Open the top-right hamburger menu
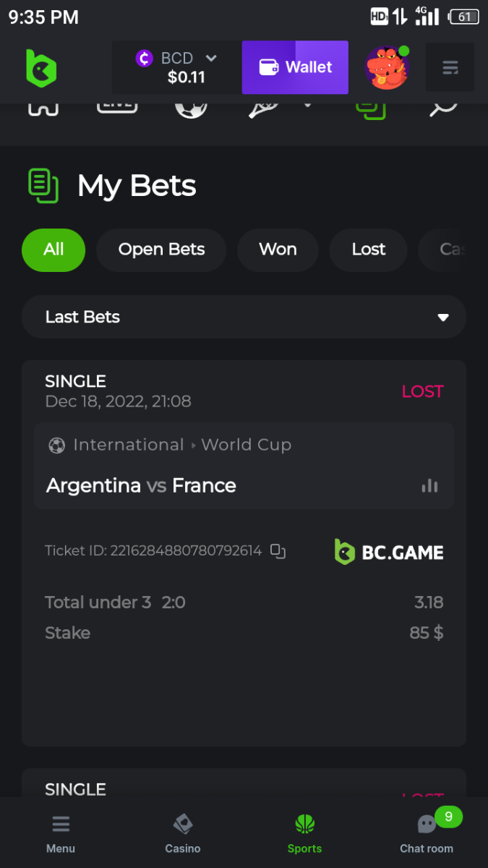This screenshot has width=488, height=868. (x=450, y=68)
